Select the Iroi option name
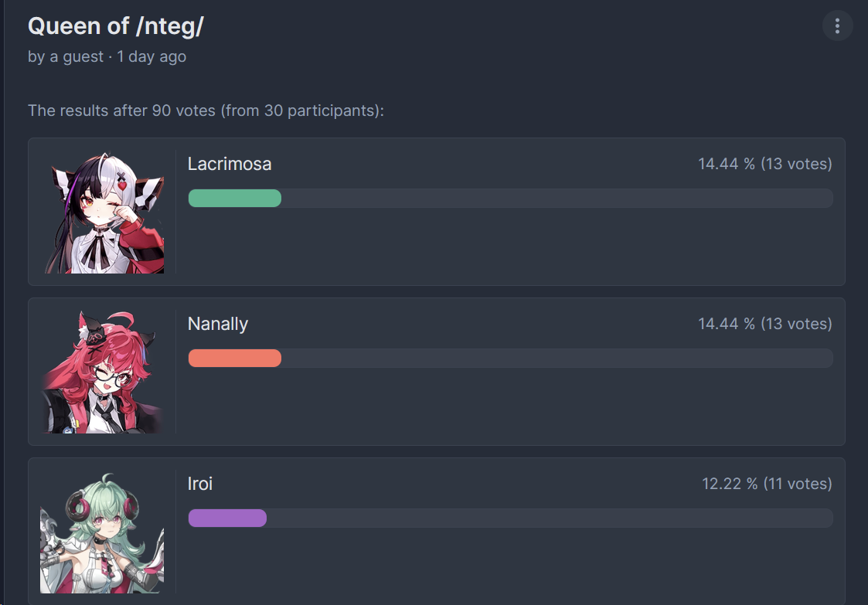 [x=200, y=484]
